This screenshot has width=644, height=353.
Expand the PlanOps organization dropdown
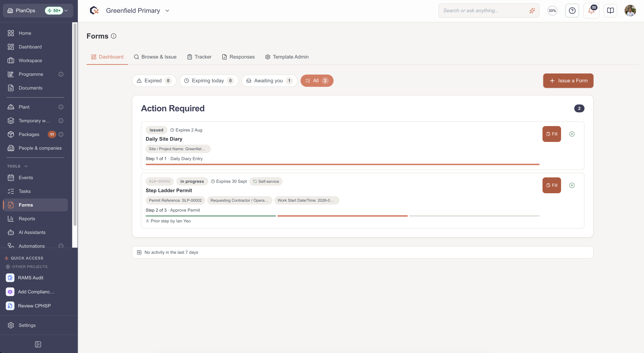tap(38, 10)
